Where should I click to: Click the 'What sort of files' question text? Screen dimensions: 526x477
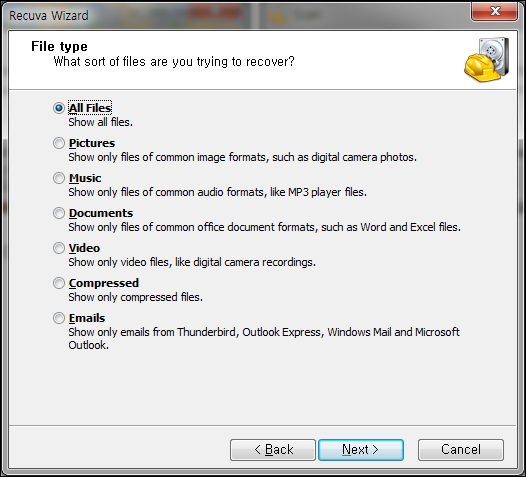point(174,62)
